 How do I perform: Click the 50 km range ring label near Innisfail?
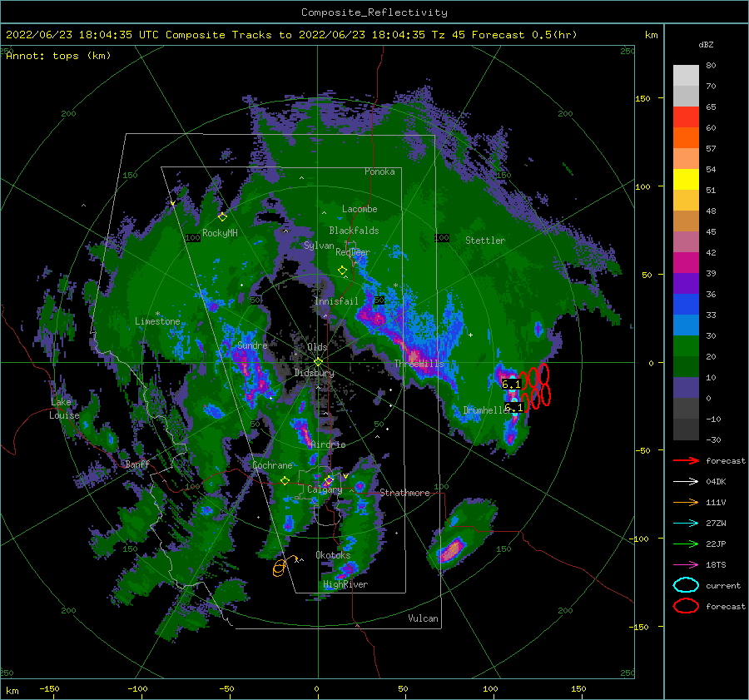pyautogui.click(x=379, y=300)
